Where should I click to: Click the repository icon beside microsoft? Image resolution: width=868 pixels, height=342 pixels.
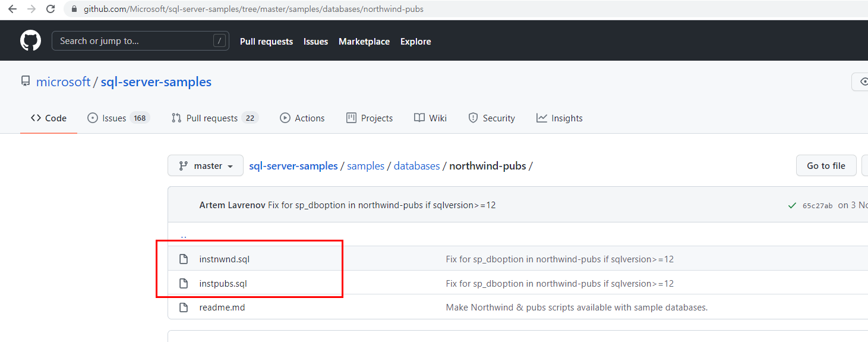pyautogui.click(x=26, y=81)
